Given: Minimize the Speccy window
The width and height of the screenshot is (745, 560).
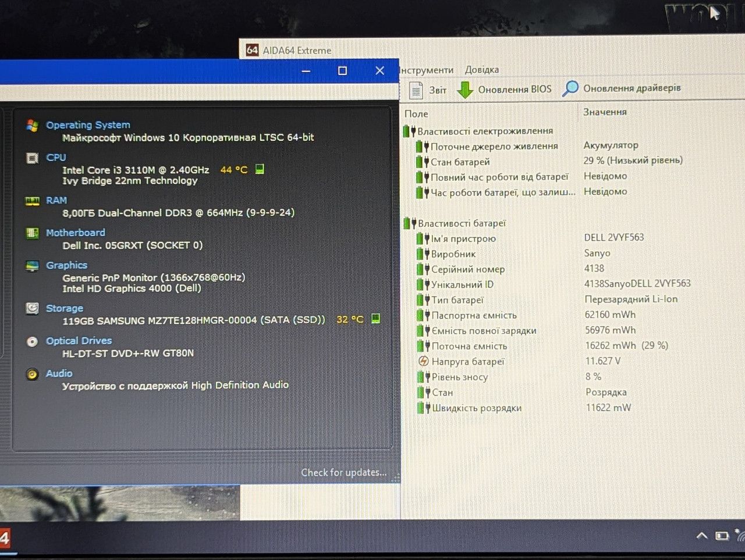Looking at the screenshot, I should [x=306, y=71].
